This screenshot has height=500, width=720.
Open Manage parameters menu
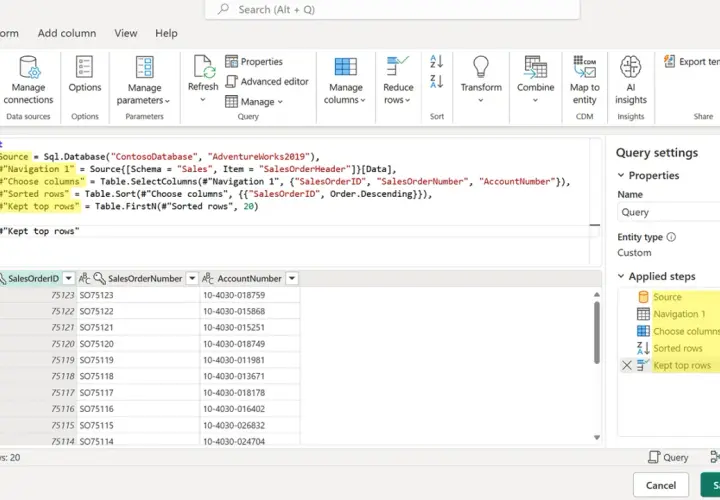pos(144,80)
